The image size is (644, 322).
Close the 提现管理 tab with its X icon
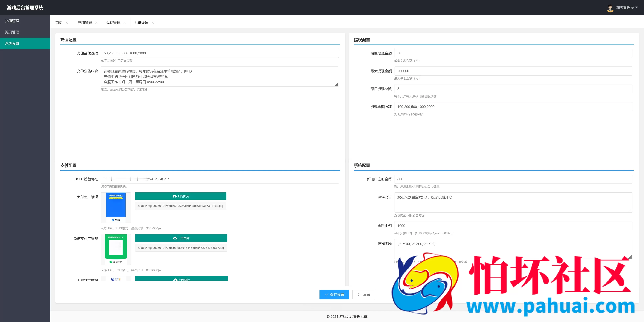pyautogui.click(x=124, y=23)
